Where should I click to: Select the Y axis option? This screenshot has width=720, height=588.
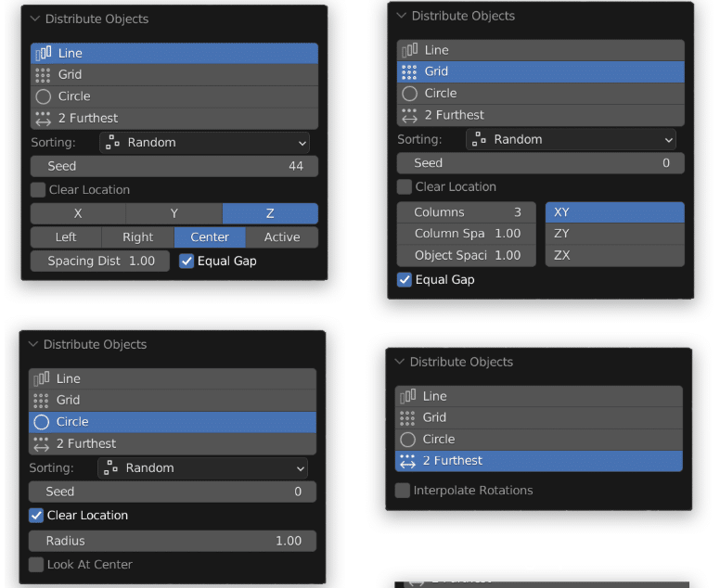click(x=174, y=213)
